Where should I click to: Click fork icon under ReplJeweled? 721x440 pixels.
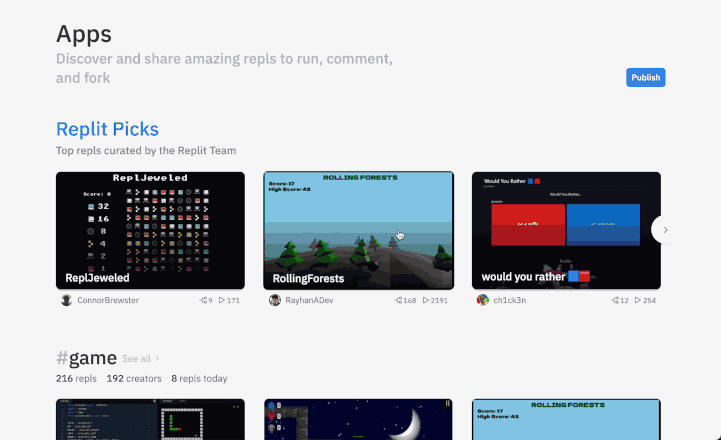[x=204, y=300]
